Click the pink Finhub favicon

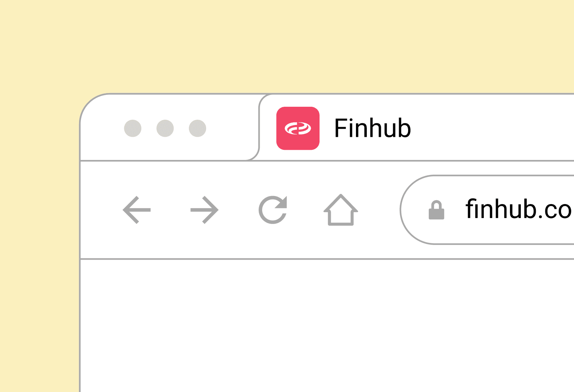click(x=298, y=128)
